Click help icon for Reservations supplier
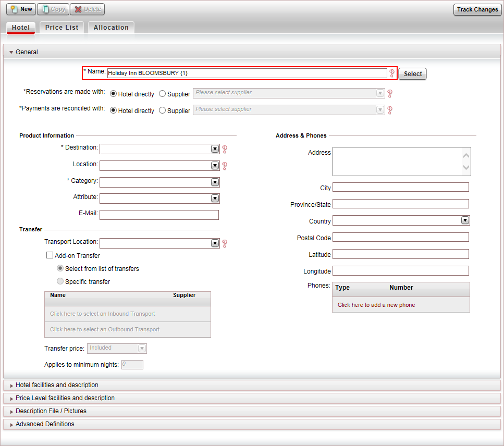Viewport: 504px width, 446px height. [x=390, y=93]
